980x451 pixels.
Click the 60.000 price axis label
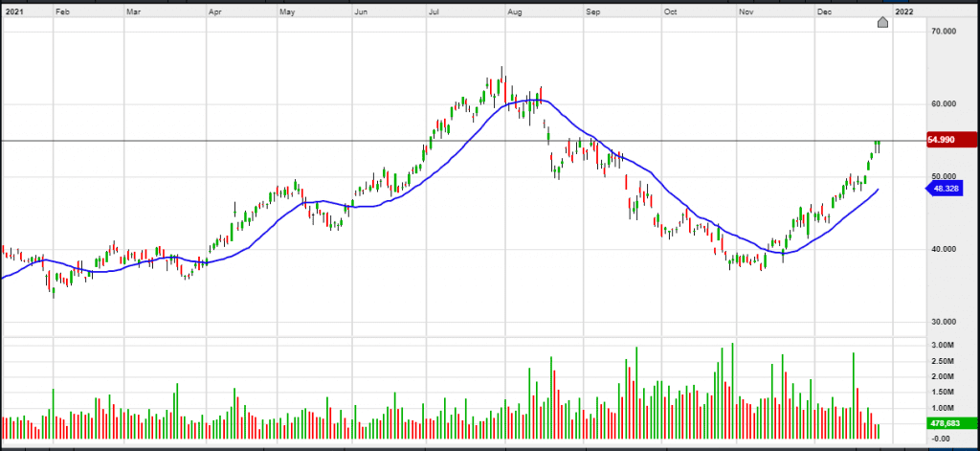pos(945,104)
